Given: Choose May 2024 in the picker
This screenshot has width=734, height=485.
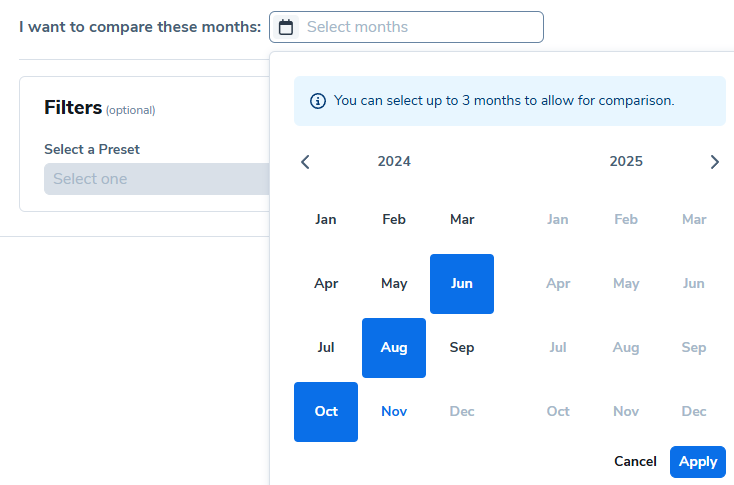Looking at the screenshot, I should coord(394,284).
